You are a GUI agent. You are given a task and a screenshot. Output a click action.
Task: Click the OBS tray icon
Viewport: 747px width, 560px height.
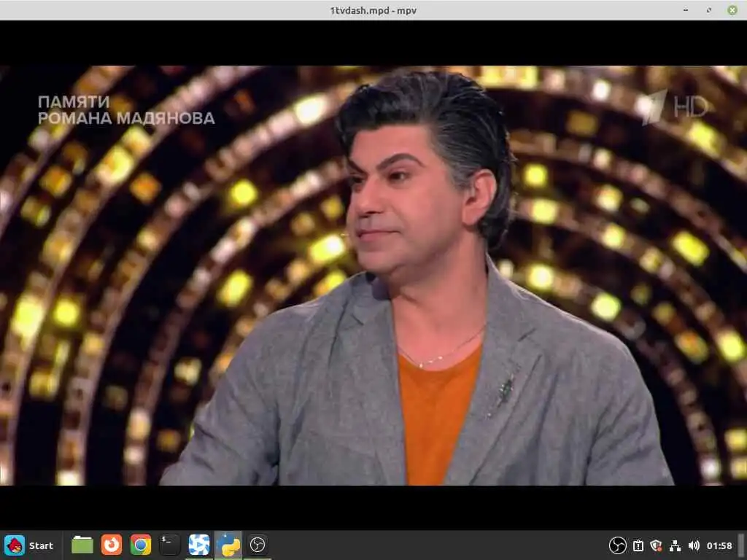pyautogui.click(x=617, y=545)
